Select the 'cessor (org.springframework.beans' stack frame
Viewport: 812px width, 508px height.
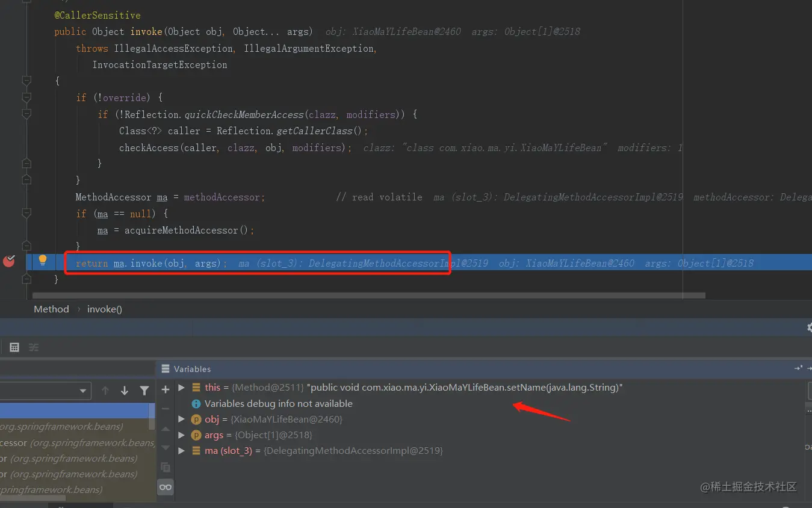pos(78,442)
